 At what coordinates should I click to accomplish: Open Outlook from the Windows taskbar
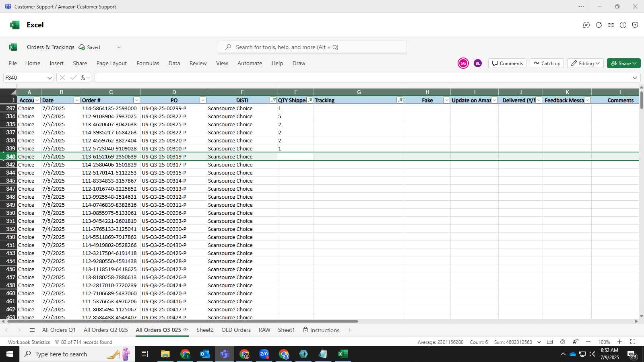point(205,354)
